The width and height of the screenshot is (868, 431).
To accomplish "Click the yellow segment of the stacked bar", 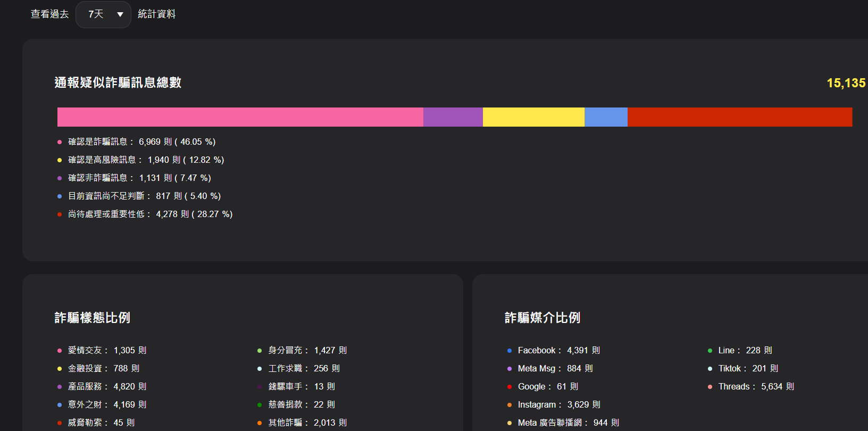I will 533,117.
